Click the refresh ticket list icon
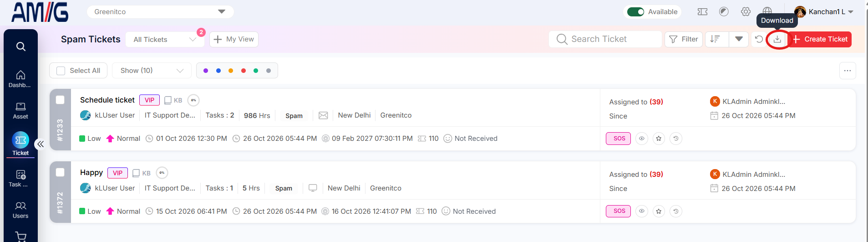868x242 pixels. pos(759,39)
